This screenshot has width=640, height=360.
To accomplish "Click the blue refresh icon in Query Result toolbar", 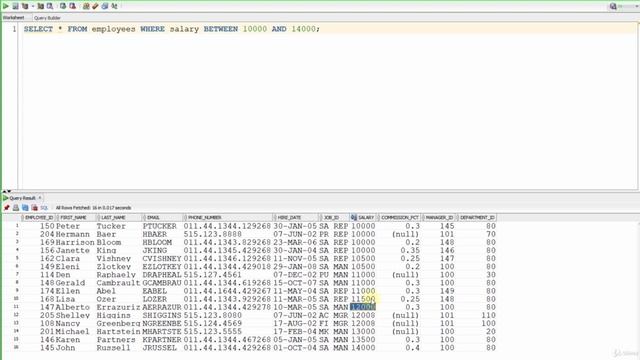I will [25, 208].
